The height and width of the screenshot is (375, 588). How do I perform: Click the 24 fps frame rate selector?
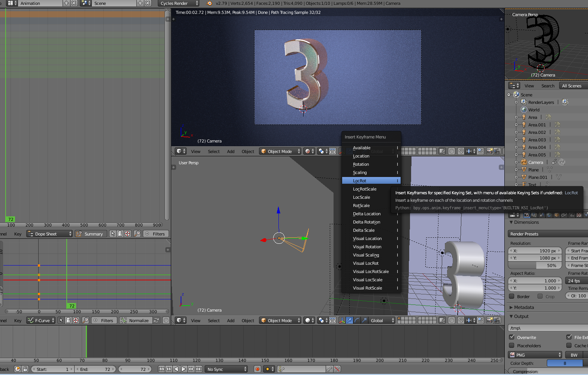(x=576, y=280)
